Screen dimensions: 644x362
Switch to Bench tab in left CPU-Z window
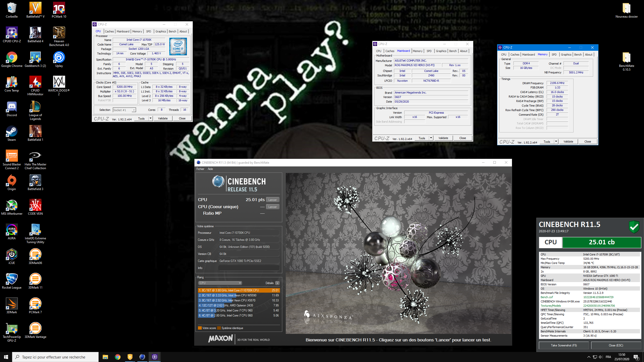tap(172, 31)
